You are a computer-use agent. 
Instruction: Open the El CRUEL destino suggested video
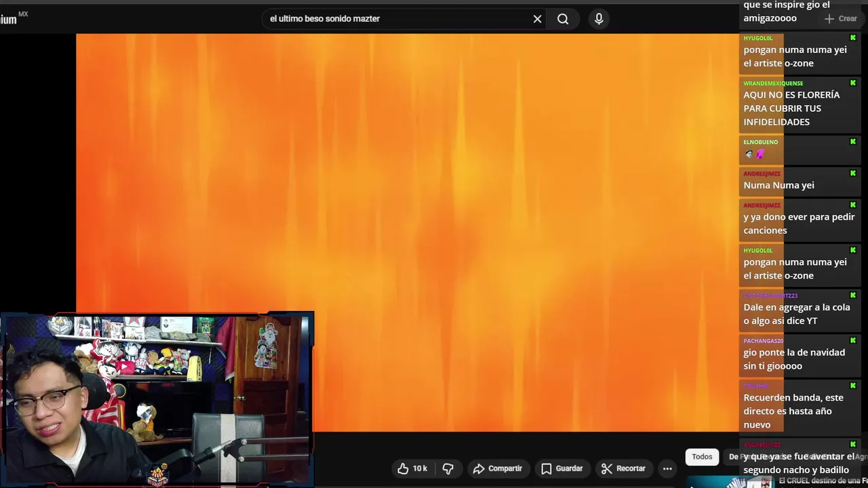823,481
